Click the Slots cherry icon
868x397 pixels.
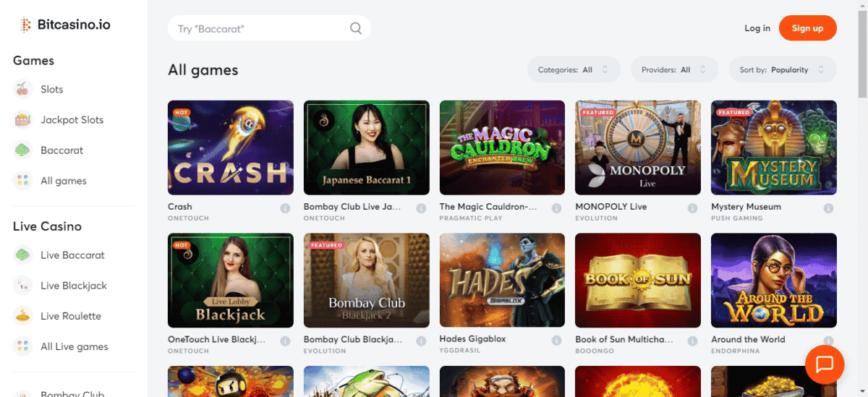point(23,90)
